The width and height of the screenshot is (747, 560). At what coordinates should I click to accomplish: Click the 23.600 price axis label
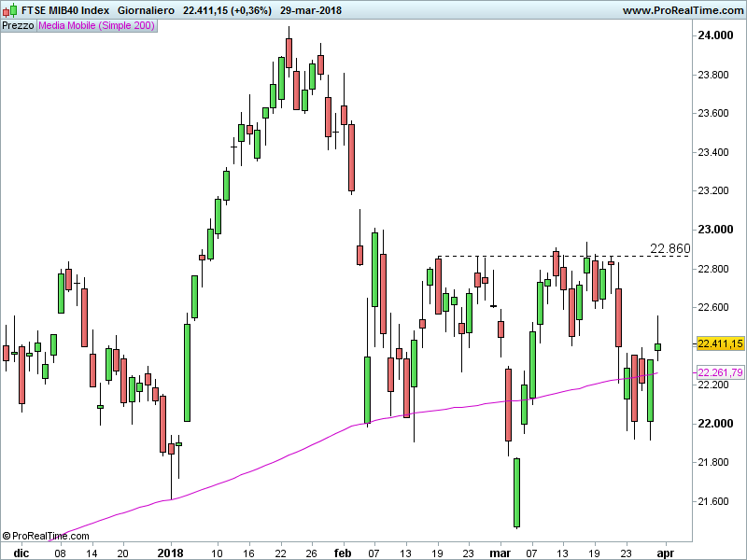point(713,113)
